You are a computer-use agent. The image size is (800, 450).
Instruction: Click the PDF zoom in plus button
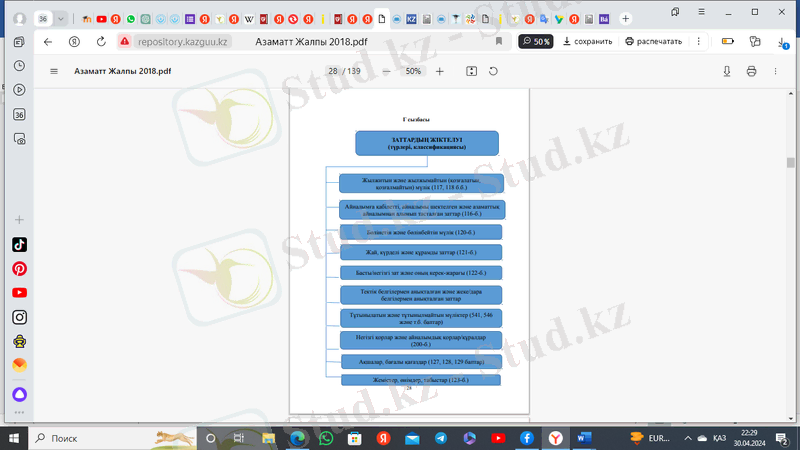439,72
